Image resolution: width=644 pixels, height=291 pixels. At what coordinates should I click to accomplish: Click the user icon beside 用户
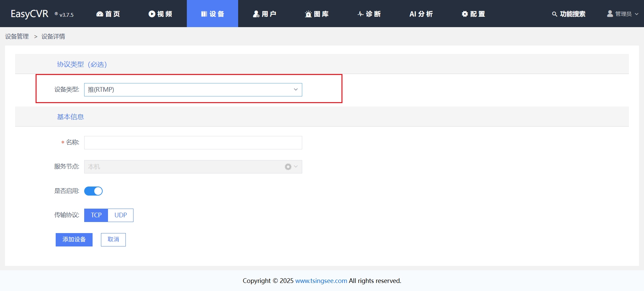pos(256,14)
